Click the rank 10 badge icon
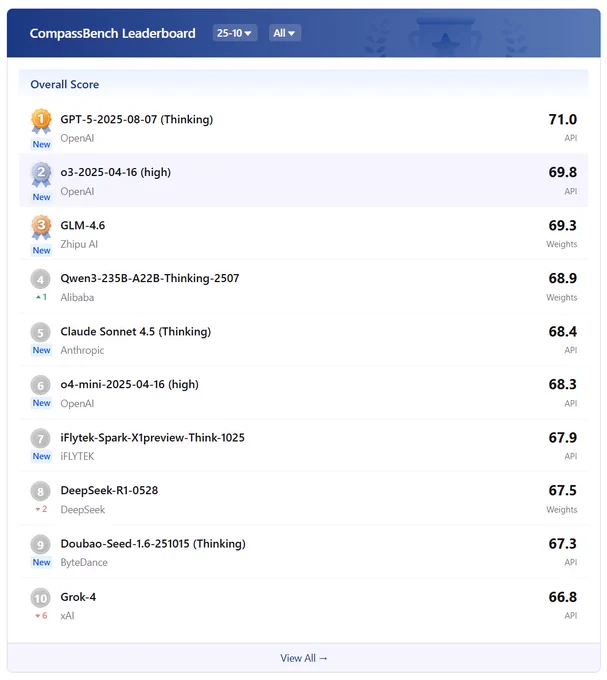Image resolution: width=607 pixels, height=680 pixels. (40, 598)
